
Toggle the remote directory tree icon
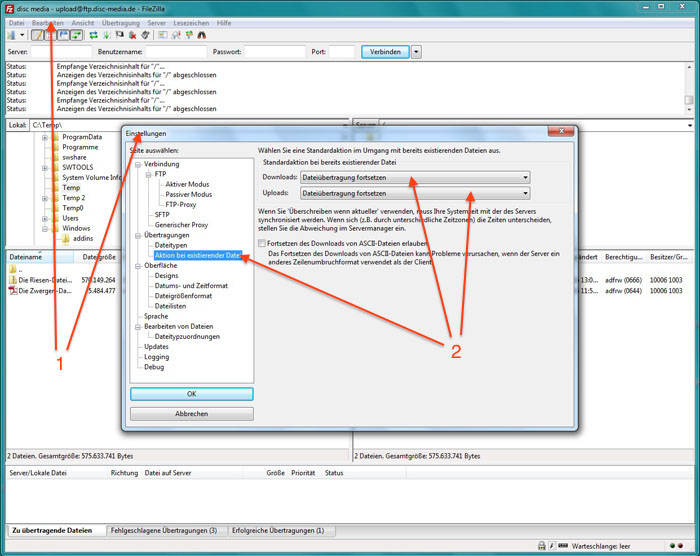pyautogui.click(x=63, y=35)
